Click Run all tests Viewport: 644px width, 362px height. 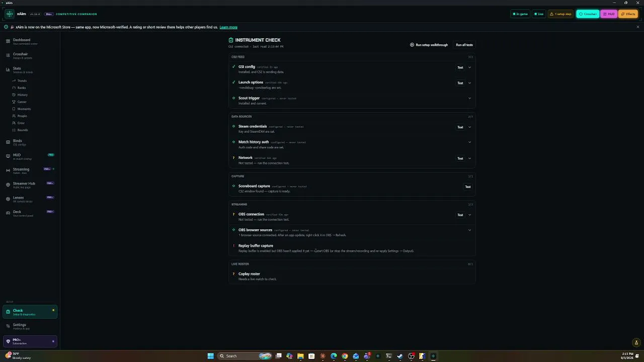[x=464, y=45]
